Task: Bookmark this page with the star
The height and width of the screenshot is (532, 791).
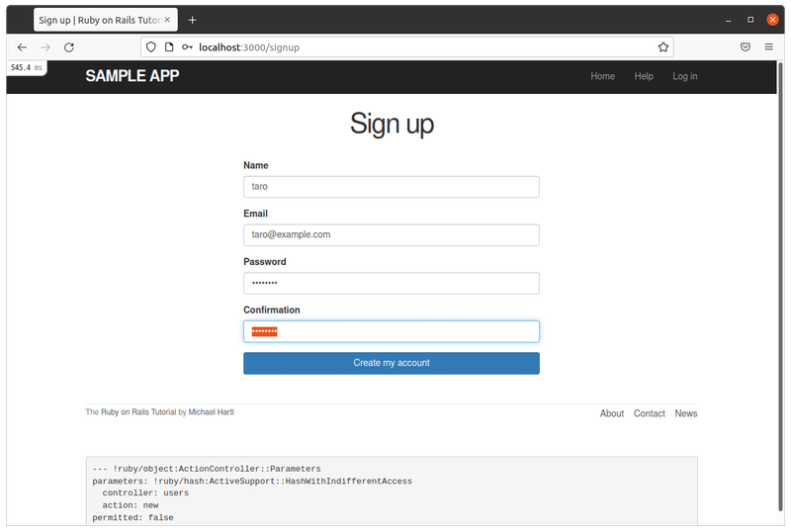Action: [x=662, y=46]
